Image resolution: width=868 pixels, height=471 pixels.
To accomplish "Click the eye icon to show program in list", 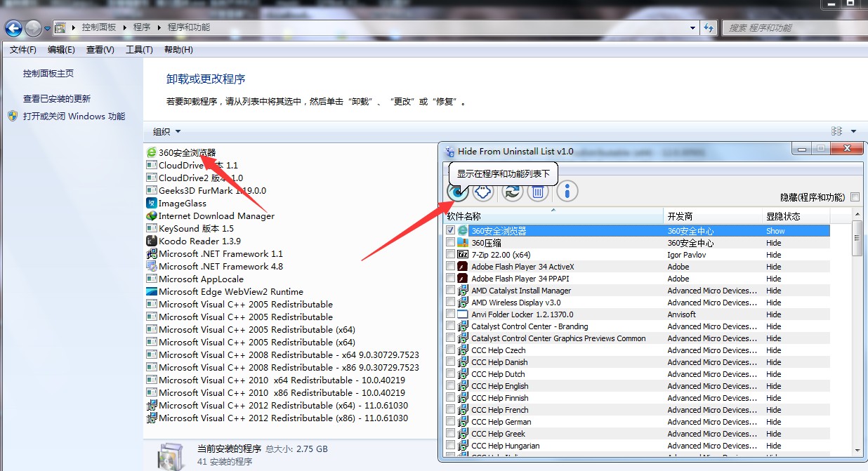I will 458,191.
